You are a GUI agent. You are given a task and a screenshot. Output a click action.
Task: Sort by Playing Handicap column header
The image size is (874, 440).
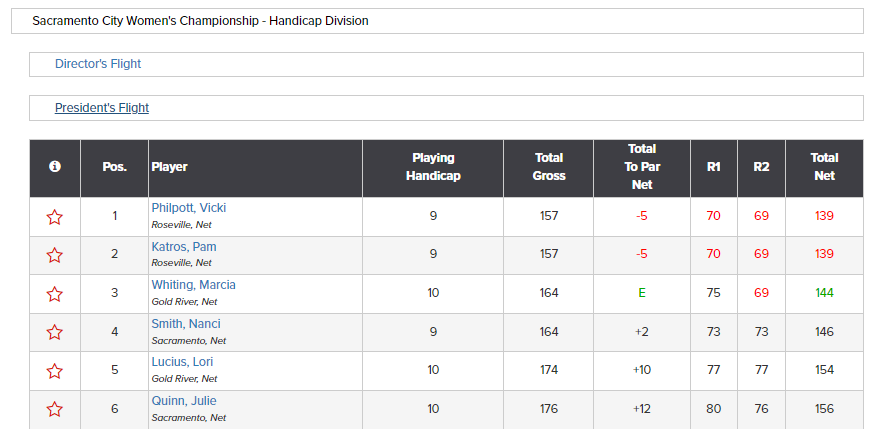[433, 167]
